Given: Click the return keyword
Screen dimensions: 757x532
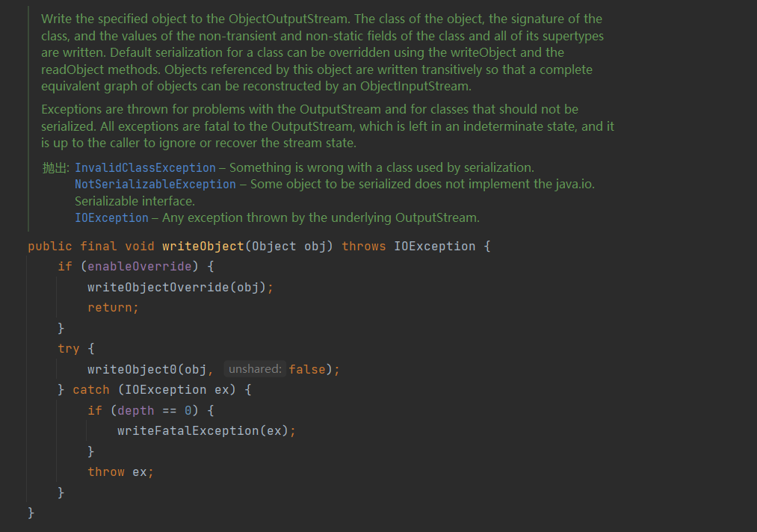Looking at the screenshot, I should [x=111, y=307].
